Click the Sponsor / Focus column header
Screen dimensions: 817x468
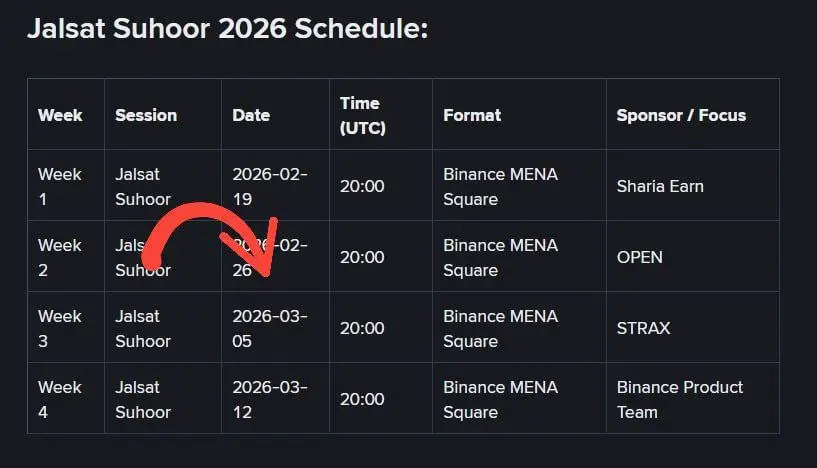(681, 115)
